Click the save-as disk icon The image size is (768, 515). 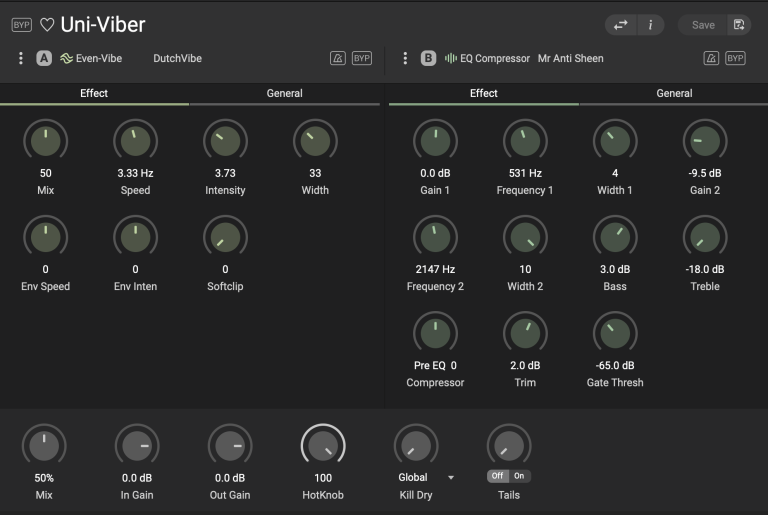point(739,25)
